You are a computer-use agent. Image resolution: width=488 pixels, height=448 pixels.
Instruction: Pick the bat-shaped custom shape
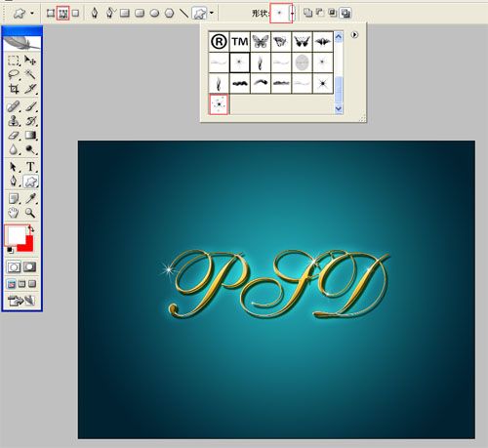point(323,41)
